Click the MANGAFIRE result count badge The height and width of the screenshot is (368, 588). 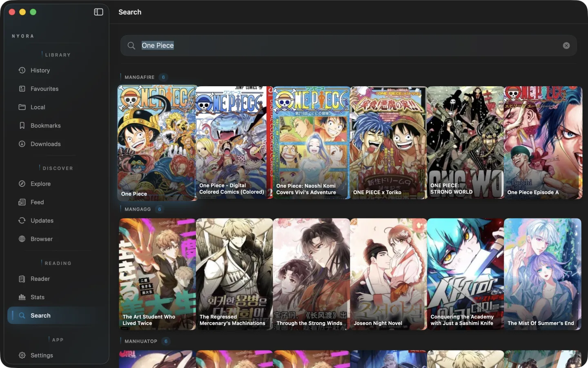[x=163, y=77]
